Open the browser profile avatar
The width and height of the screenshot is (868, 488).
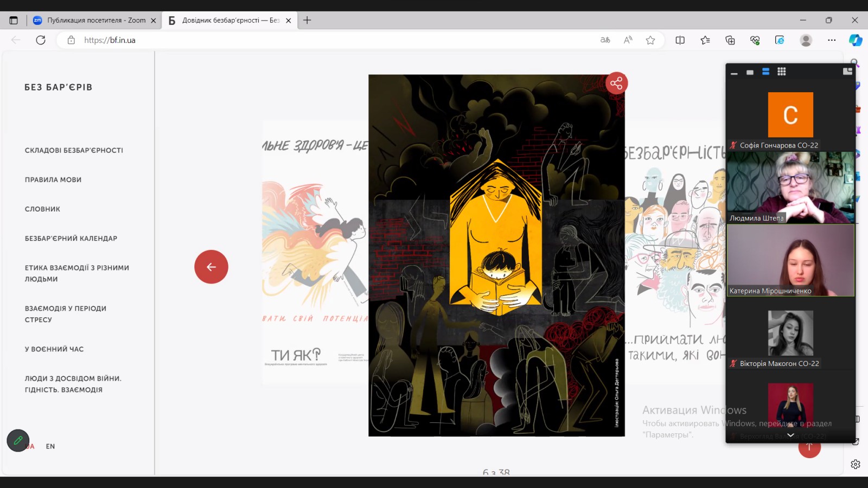[x=806, y=40]
